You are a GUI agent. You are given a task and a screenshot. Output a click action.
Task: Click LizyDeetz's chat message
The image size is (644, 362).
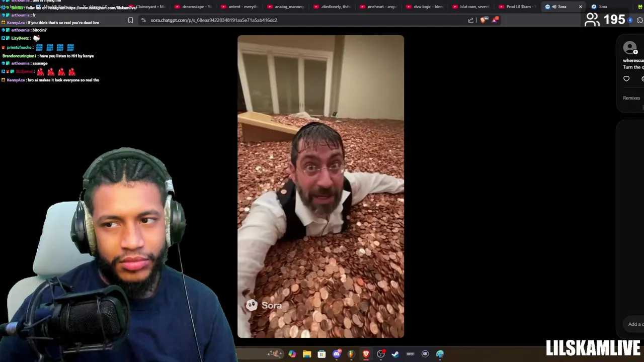click(21, 38)
